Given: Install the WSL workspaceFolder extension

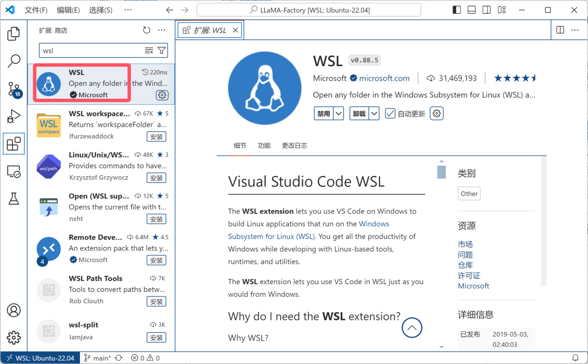Looking at the screenshot, I should click(x=157, y=137).
